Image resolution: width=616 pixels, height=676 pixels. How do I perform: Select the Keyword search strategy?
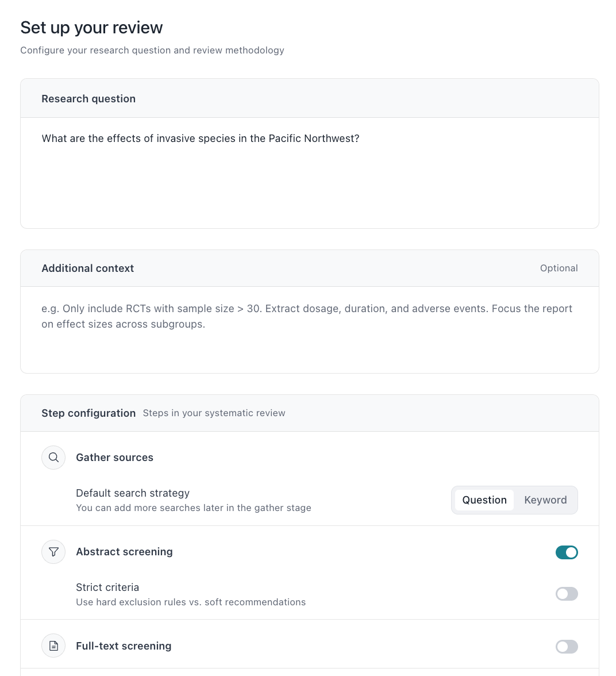point(545,500)
